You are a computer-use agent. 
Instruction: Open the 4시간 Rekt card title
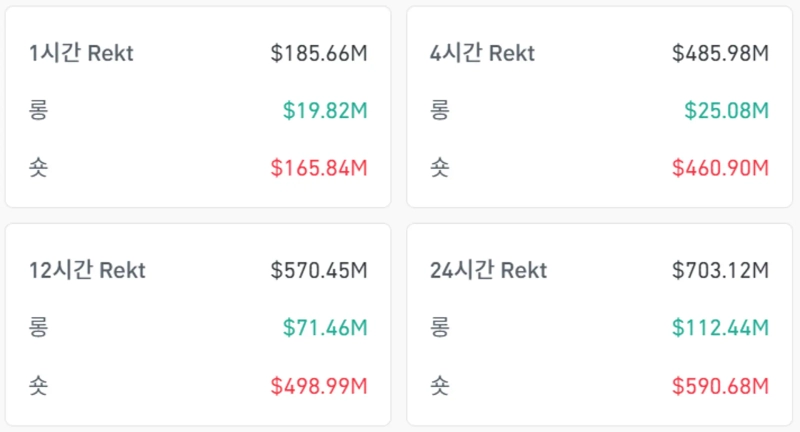(x=481, y=53)
